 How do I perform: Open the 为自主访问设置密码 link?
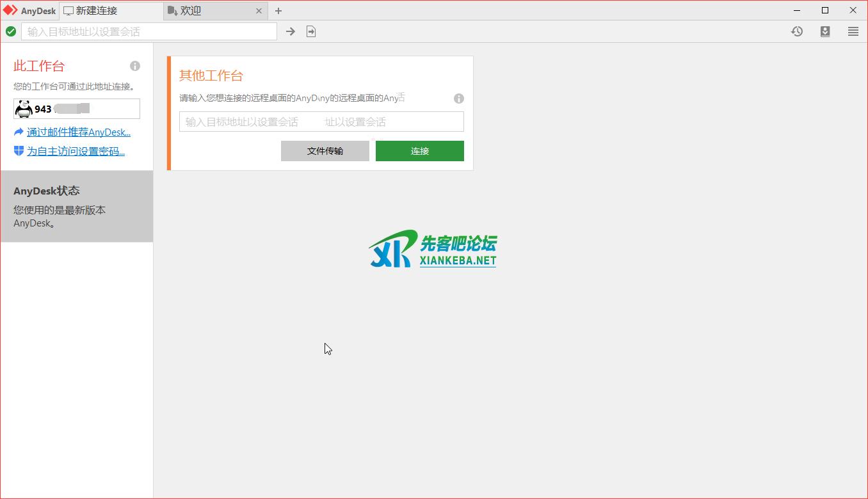(x=76, y=152)
